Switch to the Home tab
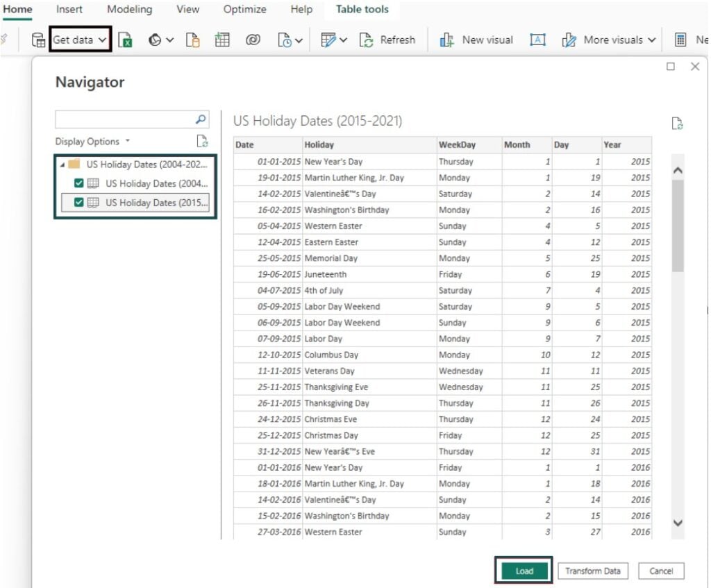The image size is (711, 588). tap(17, 9)
